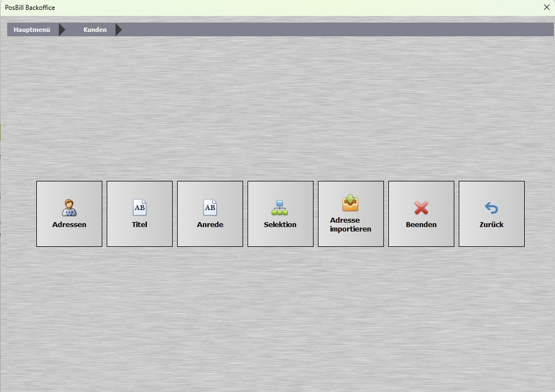Click the inbox arrow icon for Adresse importieren
555x392 pixels.
350,203
